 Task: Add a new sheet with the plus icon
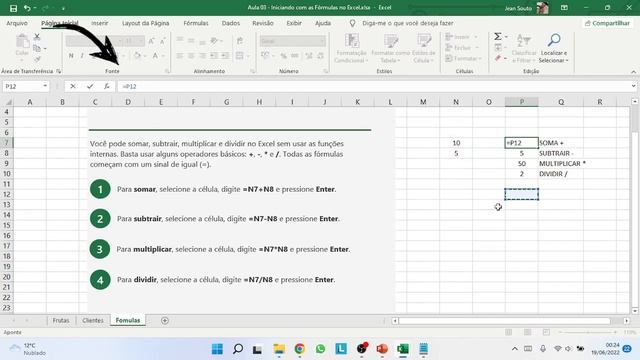coord(165,321)
